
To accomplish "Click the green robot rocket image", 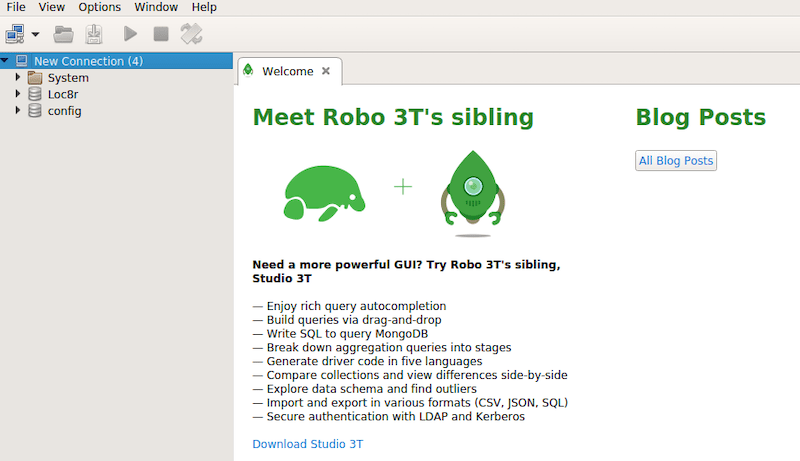I will (473, 193).
